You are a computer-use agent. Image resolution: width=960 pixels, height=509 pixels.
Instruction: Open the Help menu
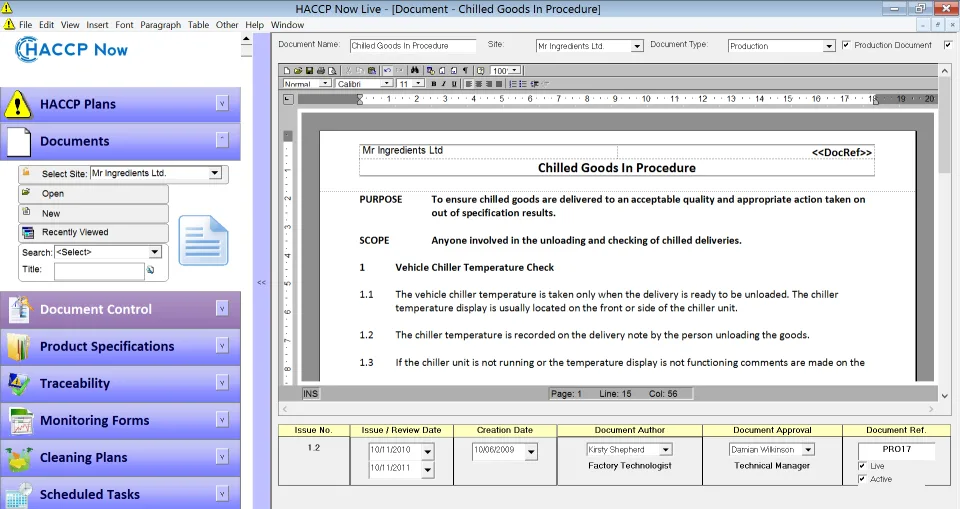pyautogui.click(x=255, y=25)
